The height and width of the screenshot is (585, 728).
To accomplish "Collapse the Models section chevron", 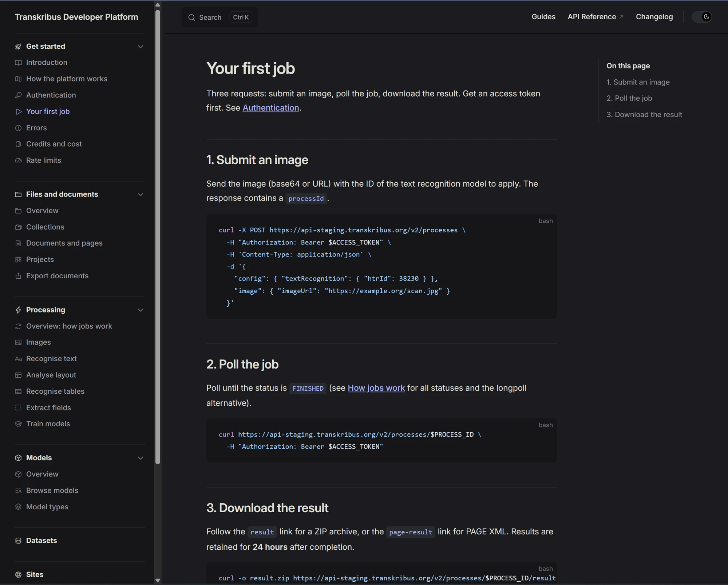I will [x=140, y=458].
